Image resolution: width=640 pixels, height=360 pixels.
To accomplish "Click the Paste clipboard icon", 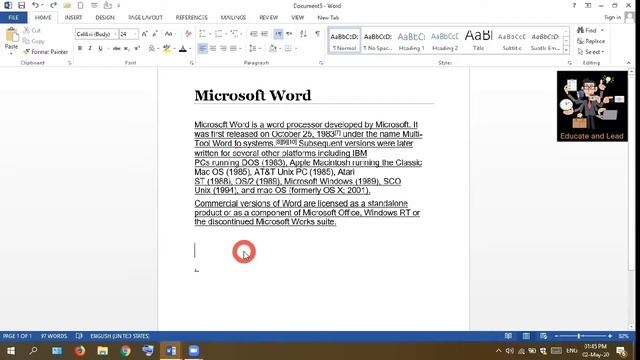I will point(11,36).
